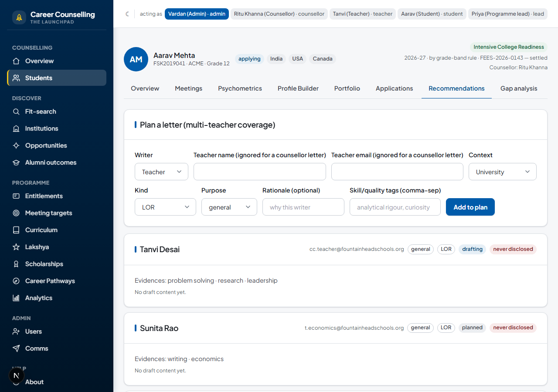Click the 'drafting' status on Tanvi Desai

tap(473, 249)
